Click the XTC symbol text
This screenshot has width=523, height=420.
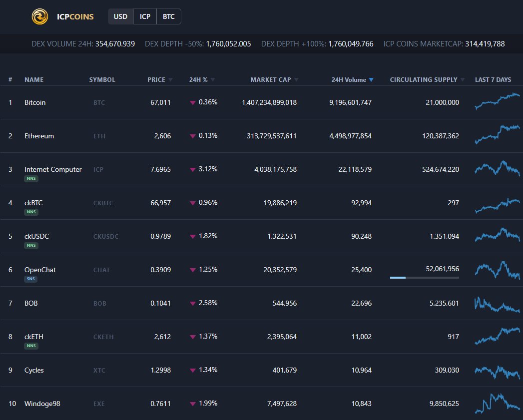pyautogui.click(x=99, y=370)
